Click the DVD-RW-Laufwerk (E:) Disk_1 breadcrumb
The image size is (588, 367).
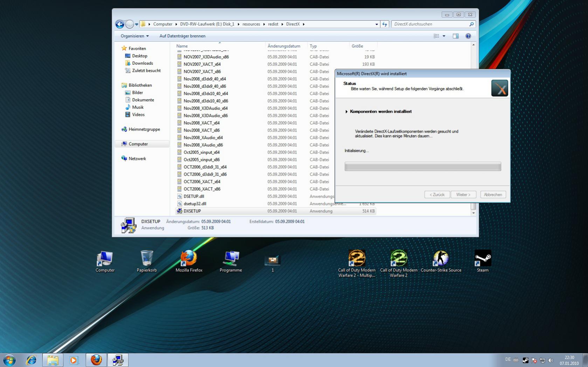(207, 24)
